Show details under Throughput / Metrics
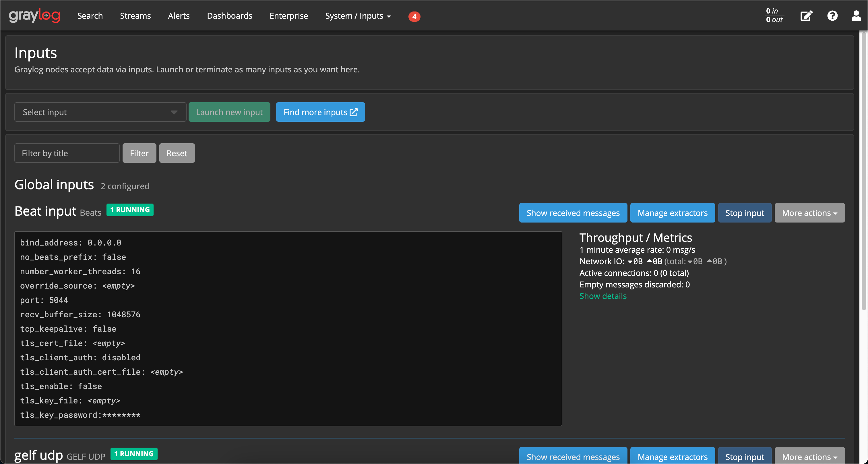 (603, 296)
